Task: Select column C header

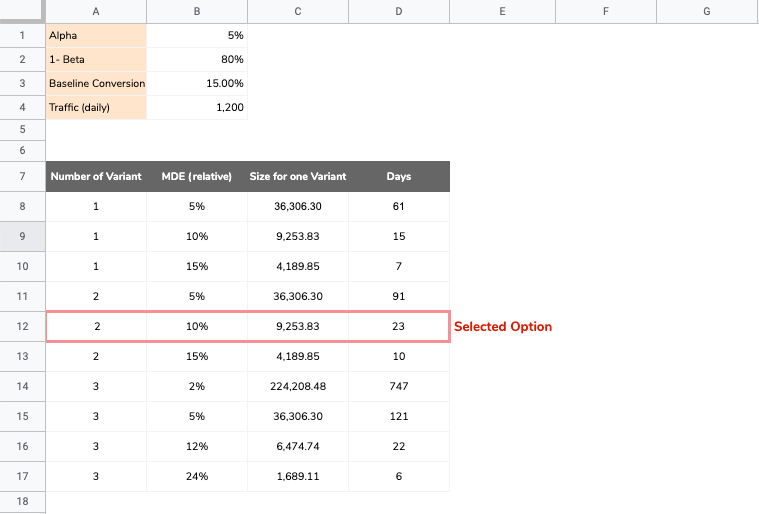Action: 298,11
